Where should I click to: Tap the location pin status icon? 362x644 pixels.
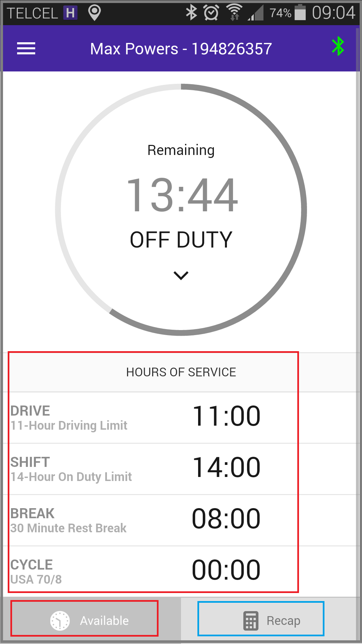(x=95, y=13)
